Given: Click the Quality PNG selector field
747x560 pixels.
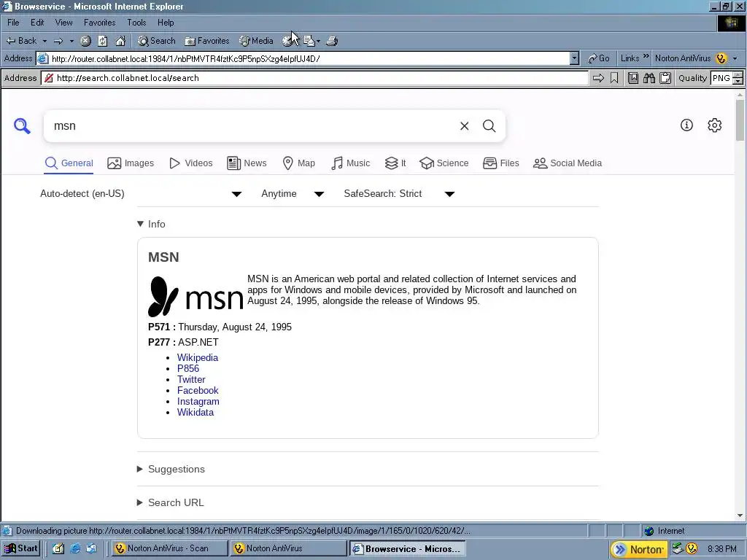Looking at the screenshot, I should coord(721,78).
